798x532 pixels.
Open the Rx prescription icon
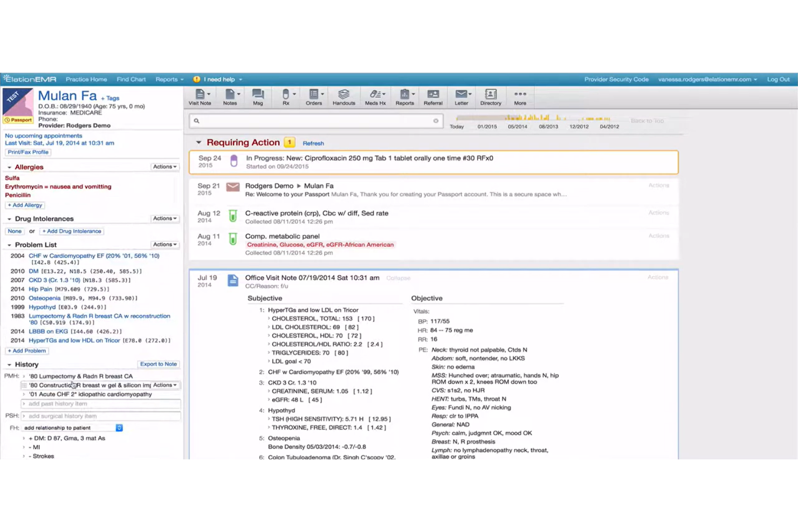(x=286, y=98)
